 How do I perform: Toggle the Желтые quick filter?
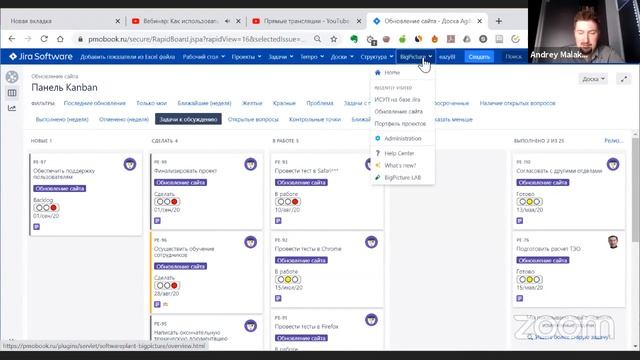pos(252,103)
